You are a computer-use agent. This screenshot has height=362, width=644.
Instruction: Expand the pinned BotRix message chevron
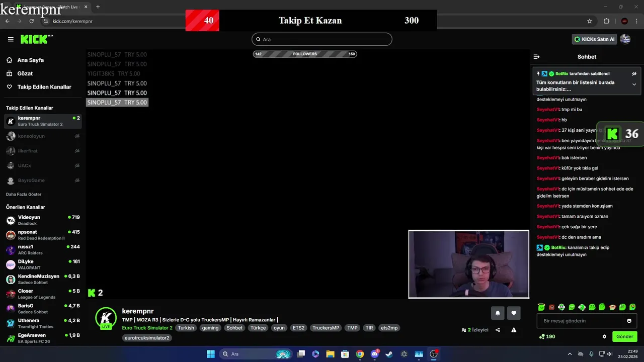[x=634, y=84]
